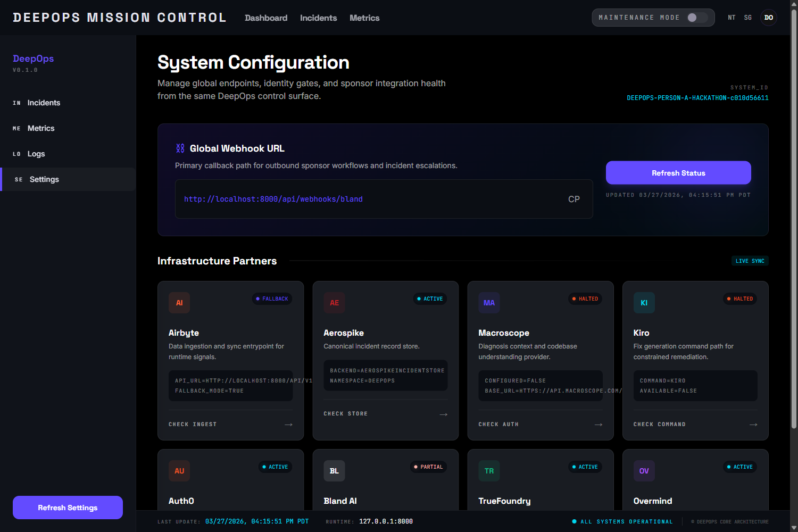798x532 pixels.
Task: Click the Airbyte AI icon badge
Action: [x=179, y=303]
